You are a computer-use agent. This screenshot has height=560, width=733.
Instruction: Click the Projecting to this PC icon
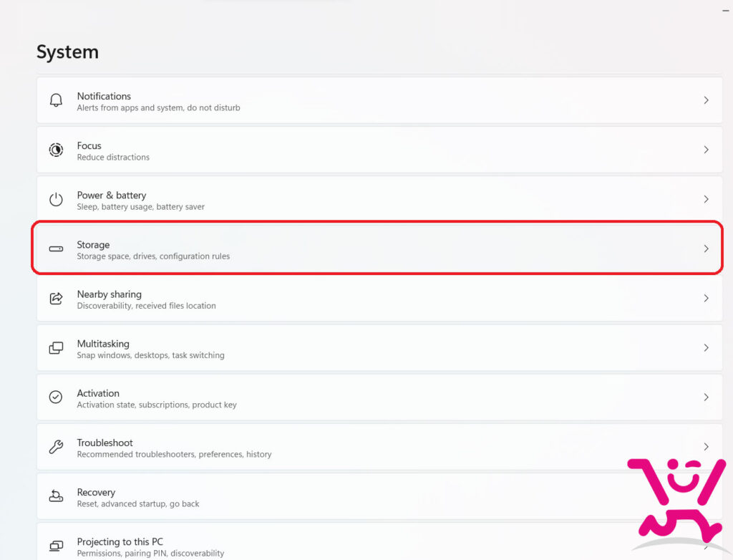point(56,546)
